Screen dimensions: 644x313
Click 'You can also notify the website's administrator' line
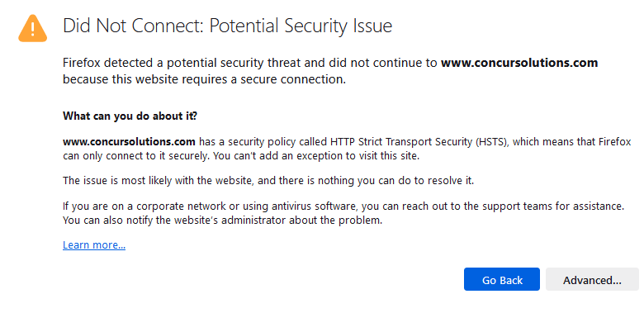coord(223,221)
